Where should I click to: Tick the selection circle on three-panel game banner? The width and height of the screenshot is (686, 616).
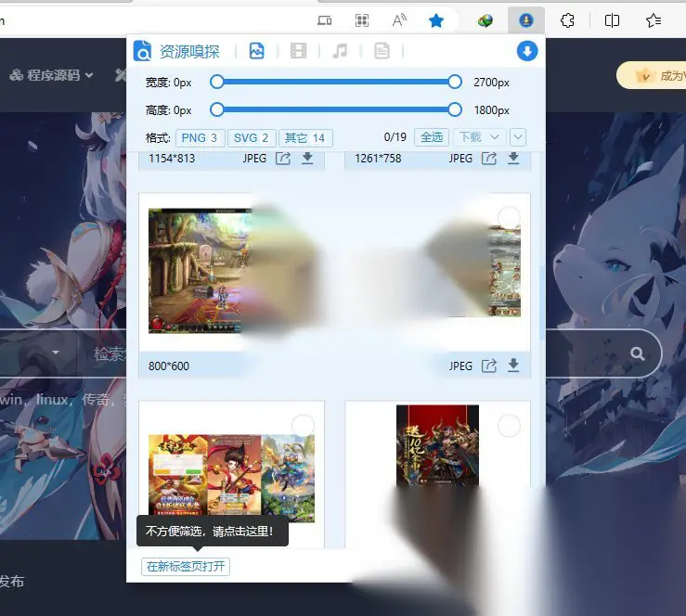(303, 426)
